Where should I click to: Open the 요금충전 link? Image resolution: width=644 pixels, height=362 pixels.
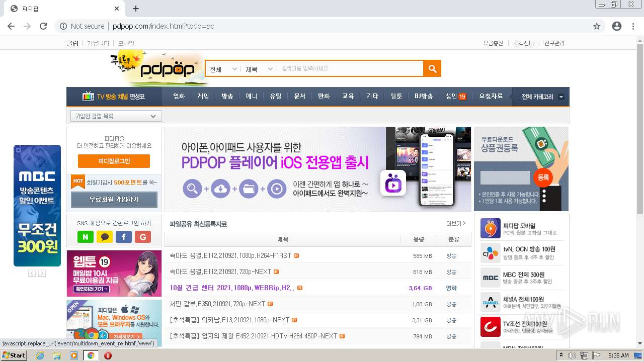493,43
